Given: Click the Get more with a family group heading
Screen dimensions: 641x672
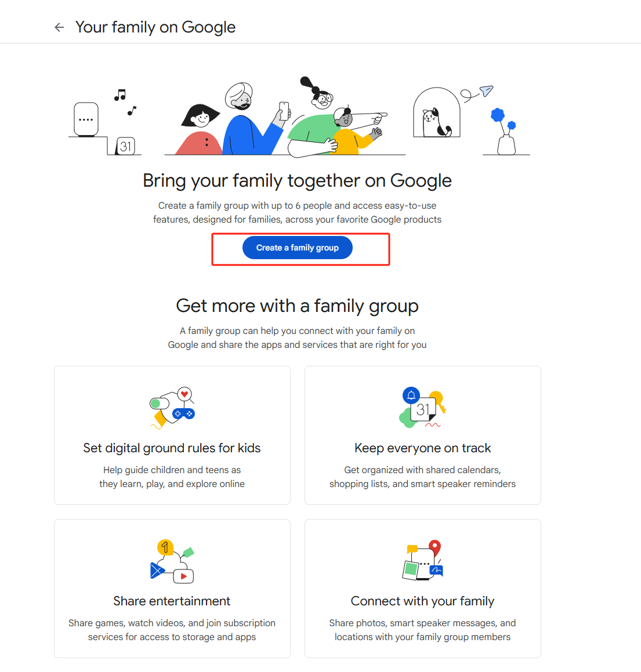Looking at the screenshot, I should click(297, 306).
